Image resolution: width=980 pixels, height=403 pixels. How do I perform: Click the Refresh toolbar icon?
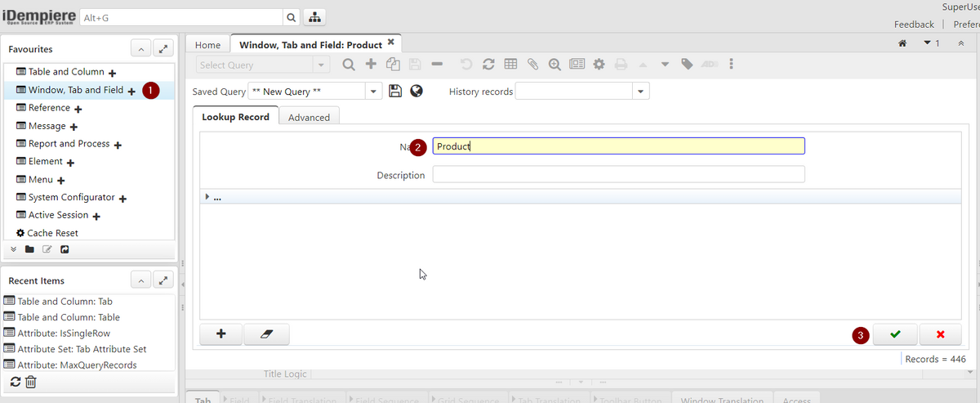click(488, 65)
